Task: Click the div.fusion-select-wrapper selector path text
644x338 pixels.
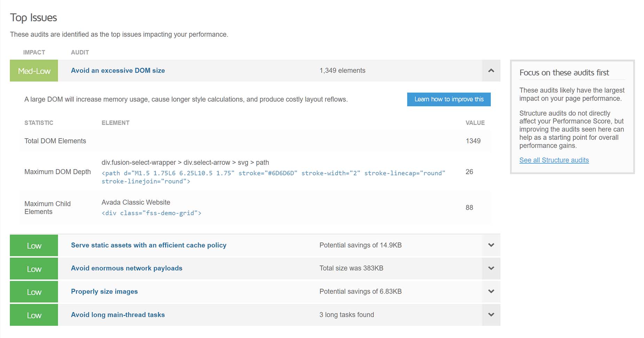Action: (185, 163)
